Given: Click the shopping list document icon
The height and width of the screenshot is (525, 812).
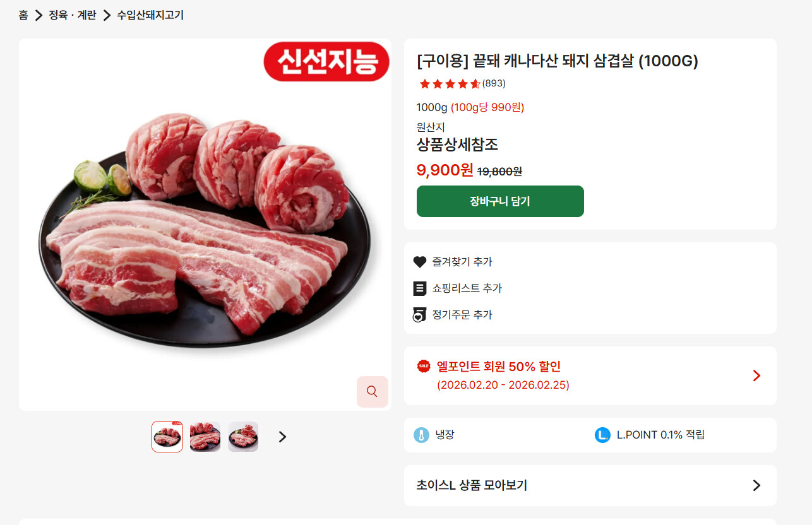Looking at the screenshot, I should [420, 288].
